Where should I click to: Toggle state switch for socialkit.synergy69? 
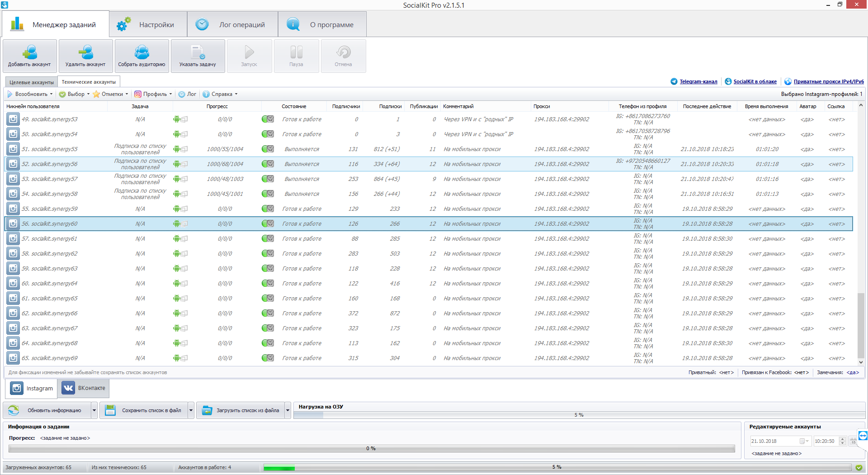[268, 358]
